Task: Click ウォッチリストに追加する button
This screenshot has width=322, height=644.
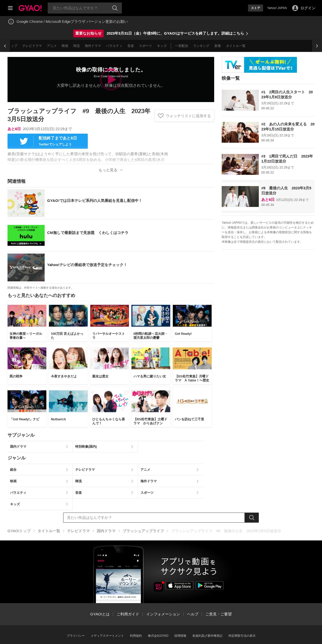Action: (184, 116)
